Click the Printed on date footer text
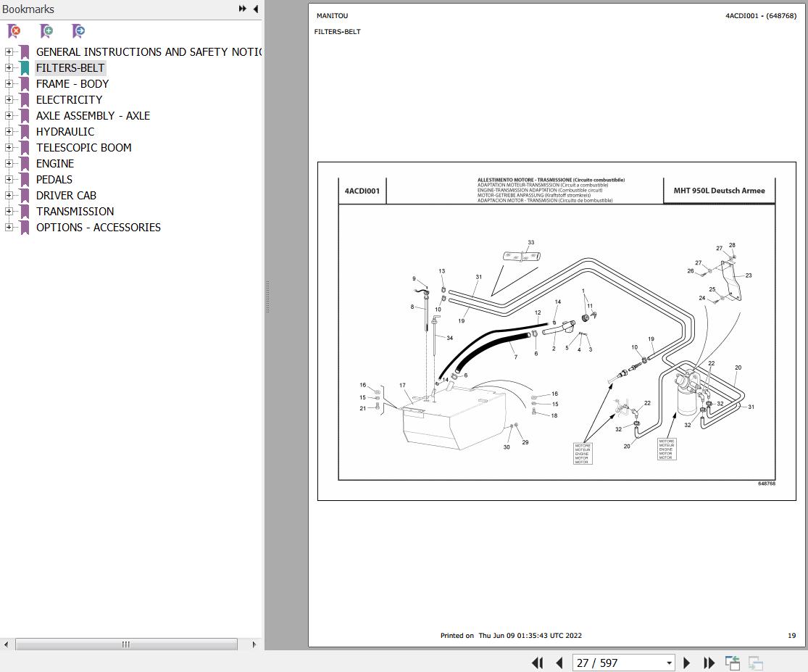The height and width of the screenshot is (672, 808). pyautogui.click(x=511, y=636)
